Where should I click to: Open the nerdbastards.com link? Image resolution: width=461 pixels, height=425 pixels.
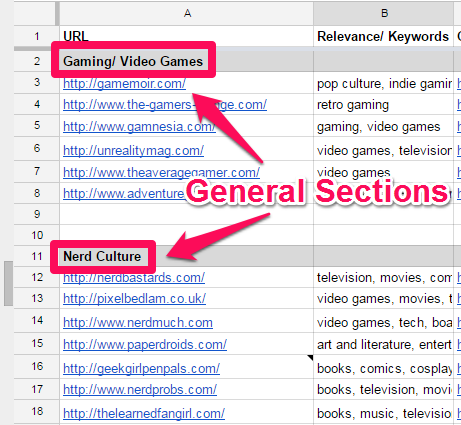(x=134, y=277)
